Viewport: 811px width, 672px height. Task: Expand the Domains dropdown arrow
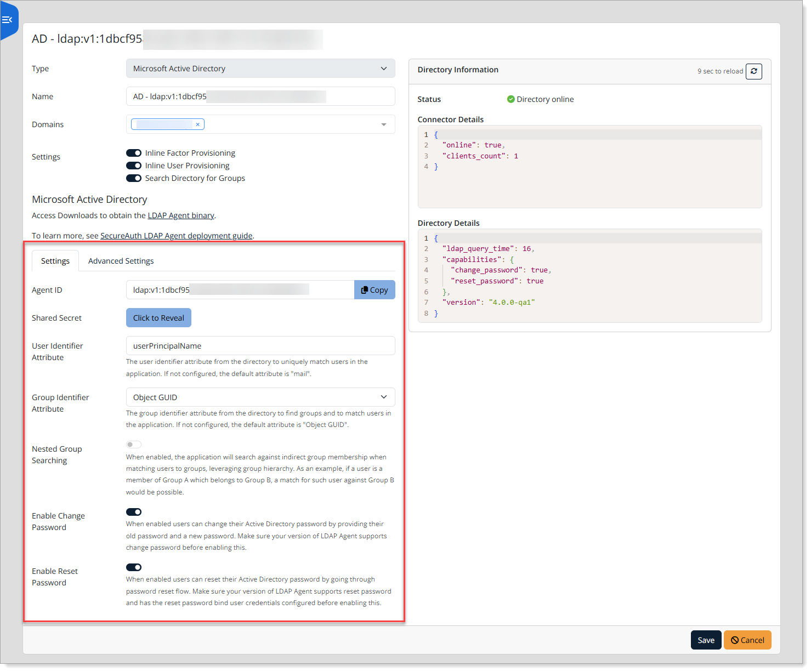click(384, 124)
